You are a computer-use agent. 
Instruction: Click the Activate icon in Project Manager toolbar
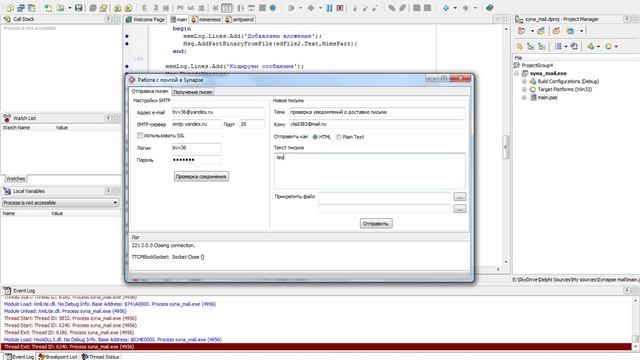(521, 31)
